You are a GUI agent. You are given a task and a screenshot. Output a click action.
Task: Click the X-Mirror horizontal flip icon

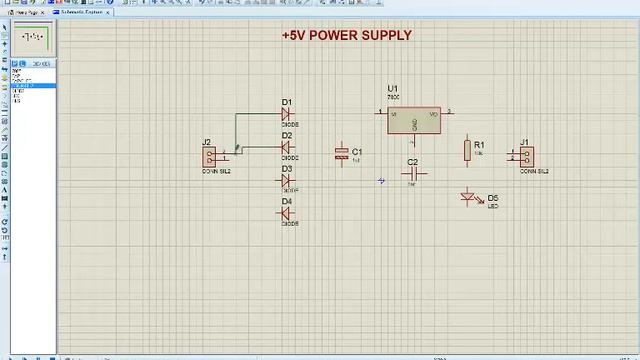click(4, 249)
